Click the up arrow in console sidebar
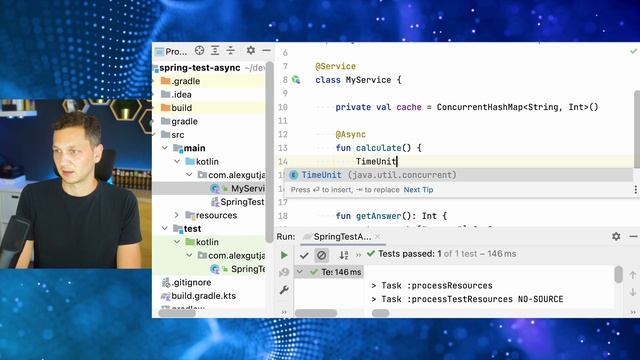The height and width of the screenshot is (360, 640). pyautogui.click(x=633, y=275)
